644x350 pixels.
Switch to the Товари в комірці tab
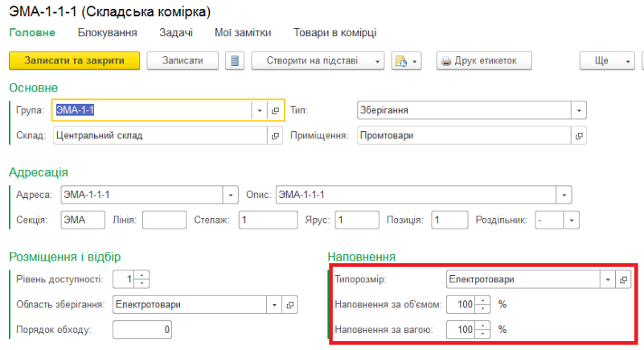[334, 32]
